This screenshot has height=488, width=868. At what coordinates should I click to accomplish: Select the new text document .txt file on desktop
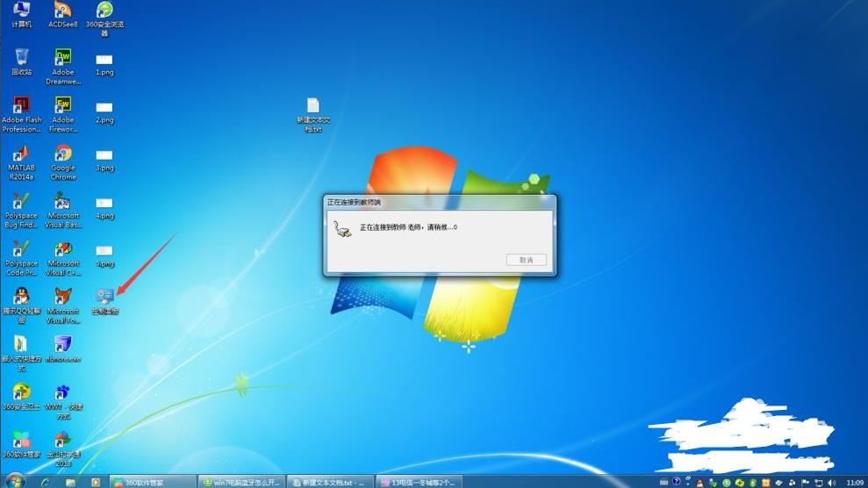point(312,115)
